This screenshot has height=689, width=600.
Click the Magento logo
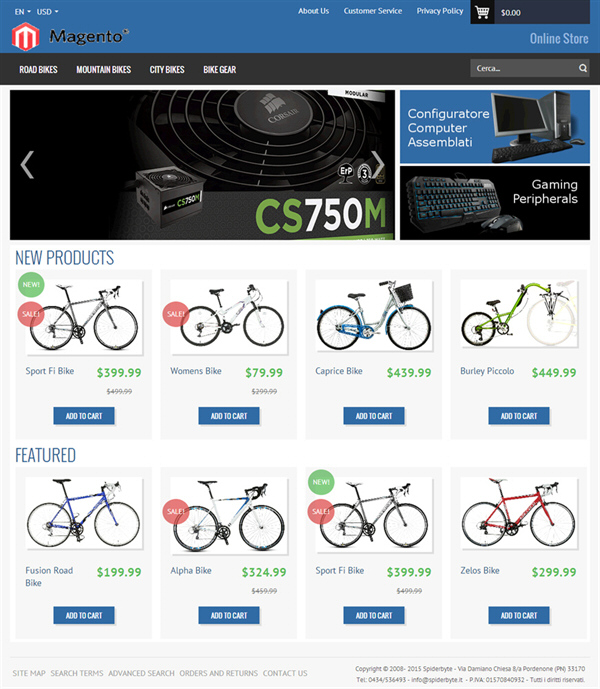pos(70,36)
